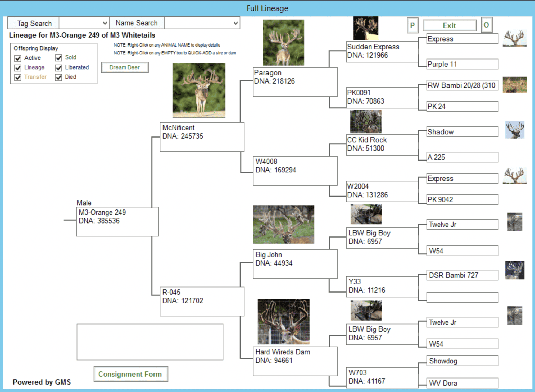Toggle the Liberated offspring checkbox
Screen dimensions: 535x392
pos(58,68)
